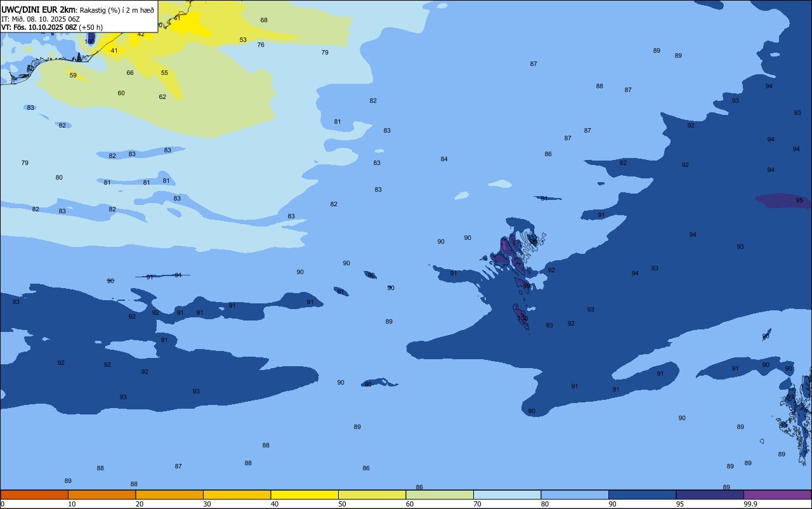Click the 80–90 light blue legend swatch
This screenshot has width=812, height=509.
click(575, 494)
